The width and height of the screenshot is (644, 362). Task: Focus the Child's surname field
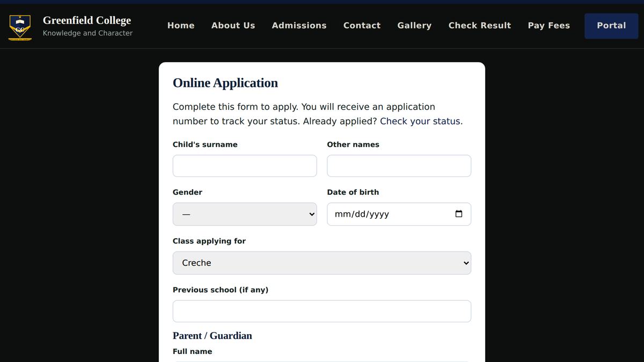click(245, 166)
